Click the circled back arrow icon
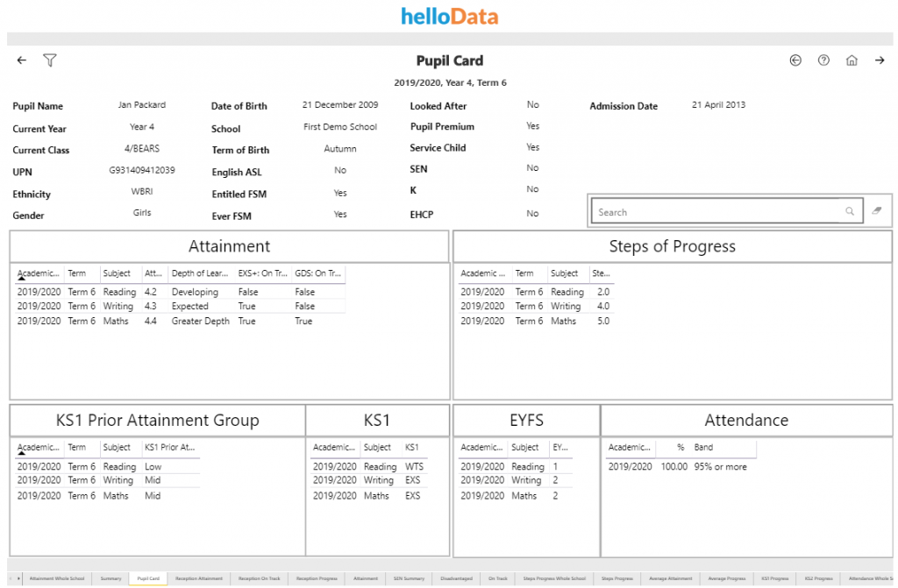This screenshot has height=588, width=898. [795, 60]
